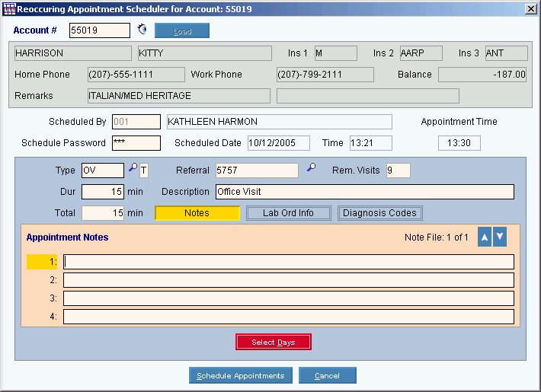Click the 'Appointment Time' label
The width and height of the screenshot is (541, 392).
[459, 122]
